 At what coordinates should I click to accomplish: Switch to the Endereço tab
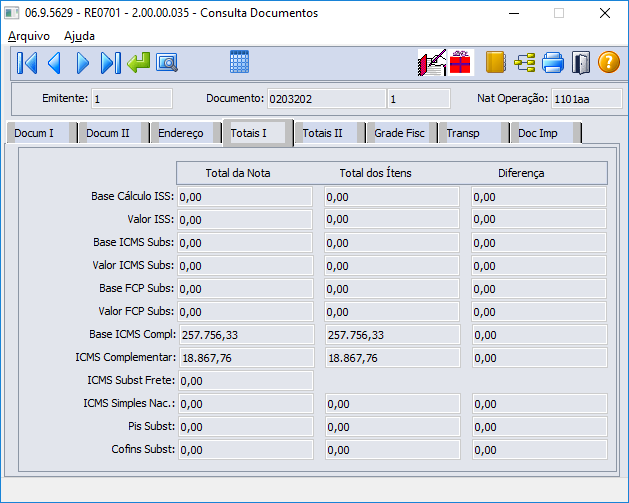pyautogui.click(x=185, y=133)
